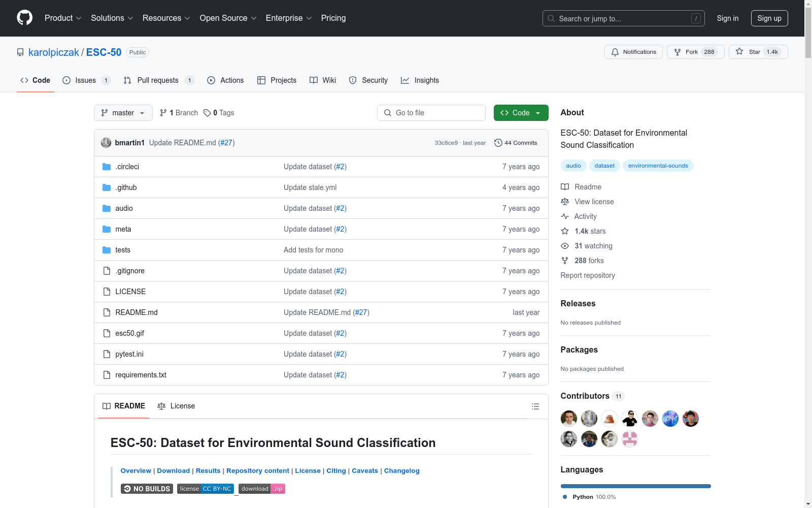The height and width of the screenshot is (508, 812).
Task: View the 1 Branch link
Action: [179, 113]
